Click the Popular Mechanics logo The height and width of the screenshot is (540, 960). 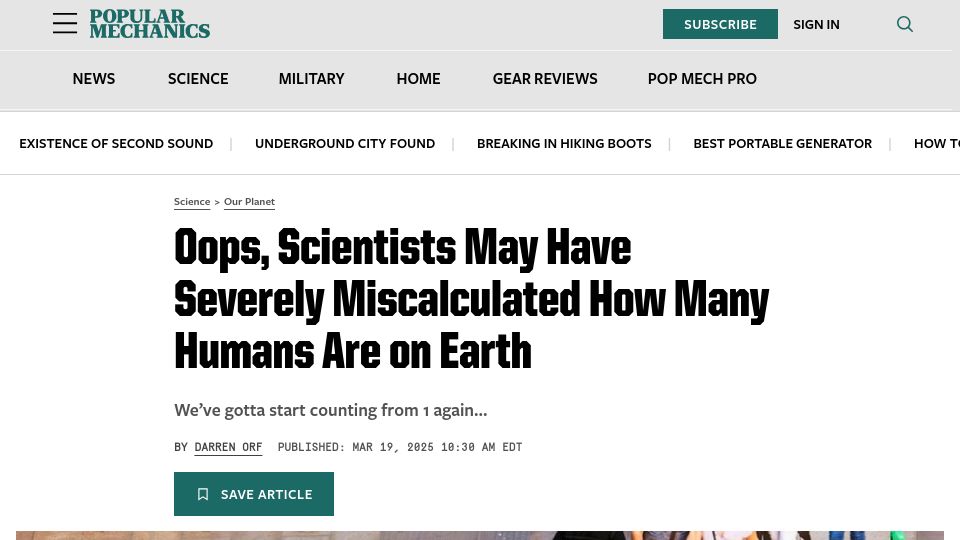point(149,24)
